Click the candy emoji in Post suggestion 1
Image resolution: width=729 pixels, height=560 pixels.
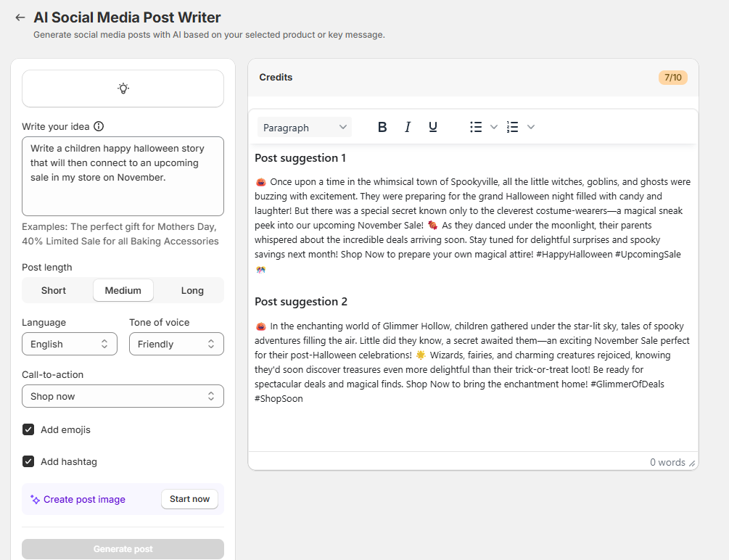[x=432, y=226]
